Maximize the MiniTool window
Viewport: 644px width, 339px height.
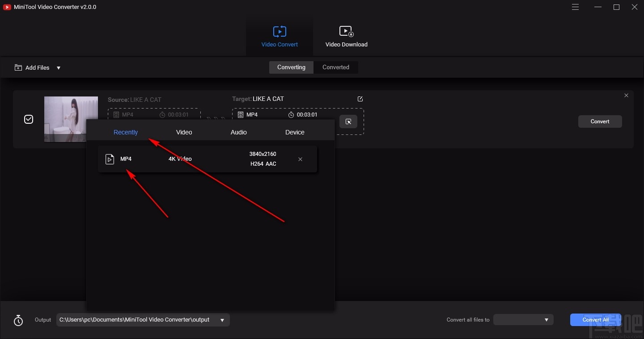[617, 7]
